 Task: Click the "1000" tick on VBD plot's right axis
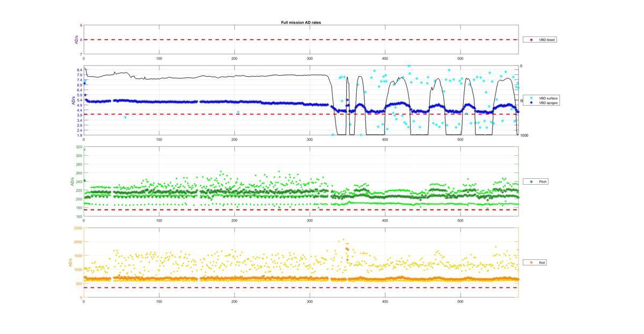(x=524, y=135)
